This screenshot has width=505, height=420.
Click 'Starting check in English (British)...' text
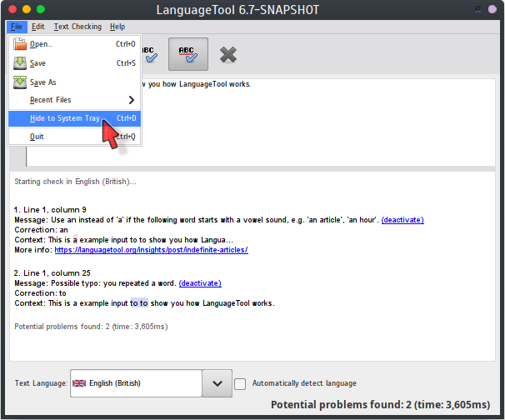click(75, 182)
